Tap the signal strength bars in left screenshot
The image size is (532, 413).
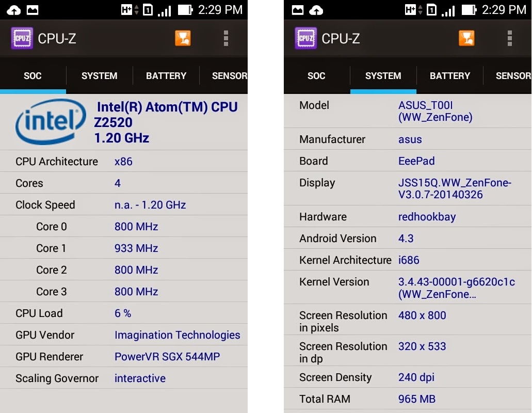(165, 10)
